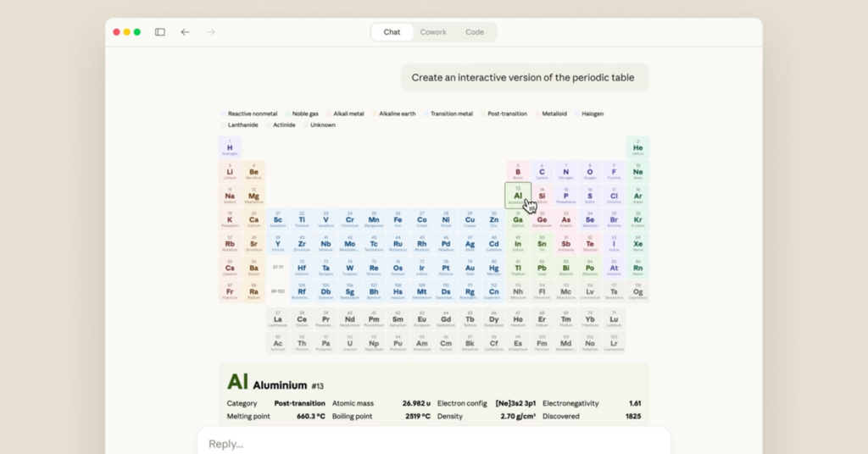
Task: Select the Fluorine (F) tile
Action: pyautogui.click(x=614, y=172)
